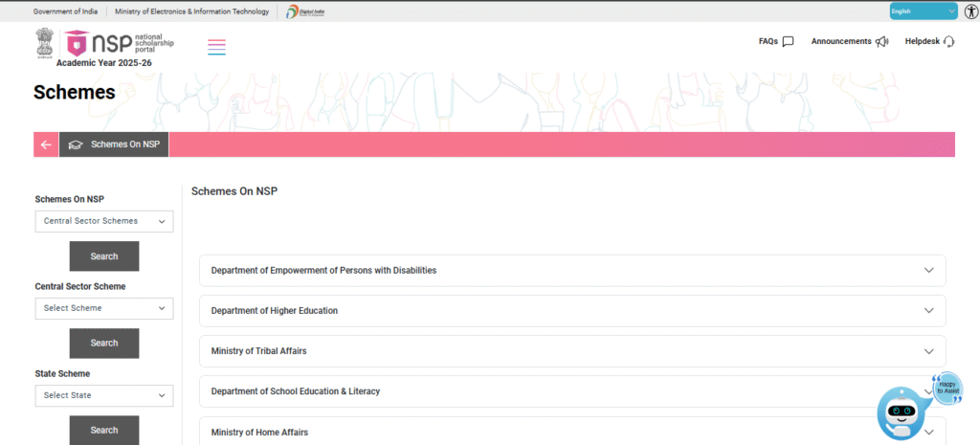Expand the Ministry of Tribal Affairs section
This screenshot has width=980, height=445.
(572, 351)
